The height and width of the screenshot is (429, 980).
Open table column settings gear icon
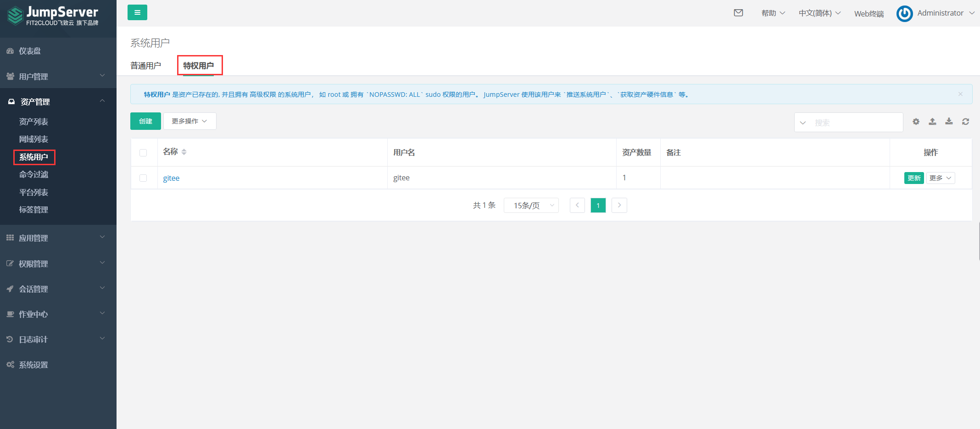click(x=916, y=122)
